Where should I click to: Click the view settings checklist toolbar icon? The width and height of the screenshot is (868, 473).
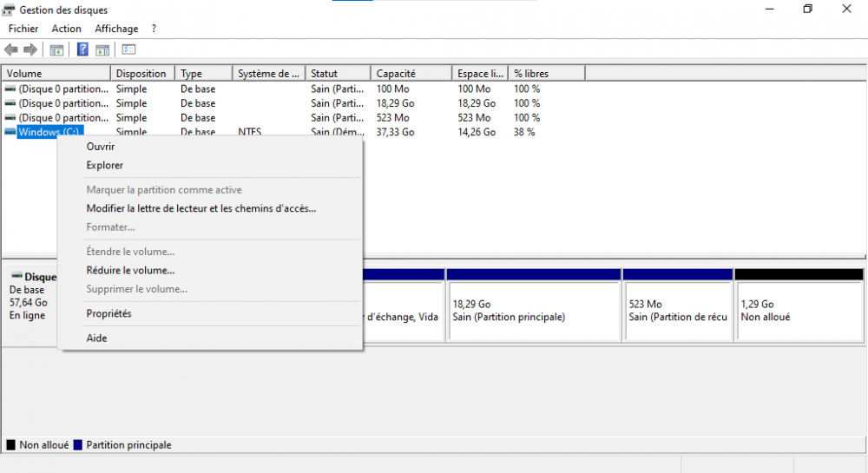(129, 49)
